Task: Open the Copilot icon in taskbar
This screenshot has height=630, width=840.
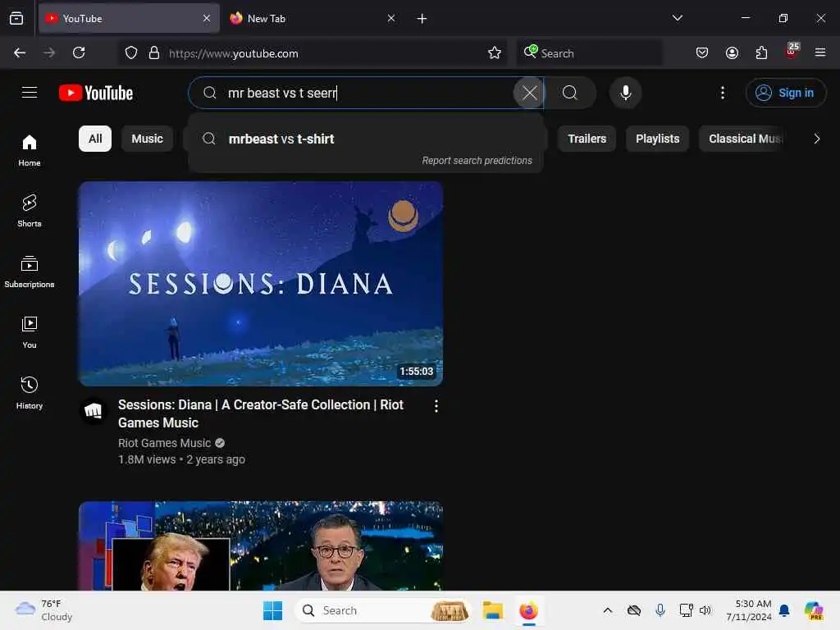Action: [x=814, y=610]
